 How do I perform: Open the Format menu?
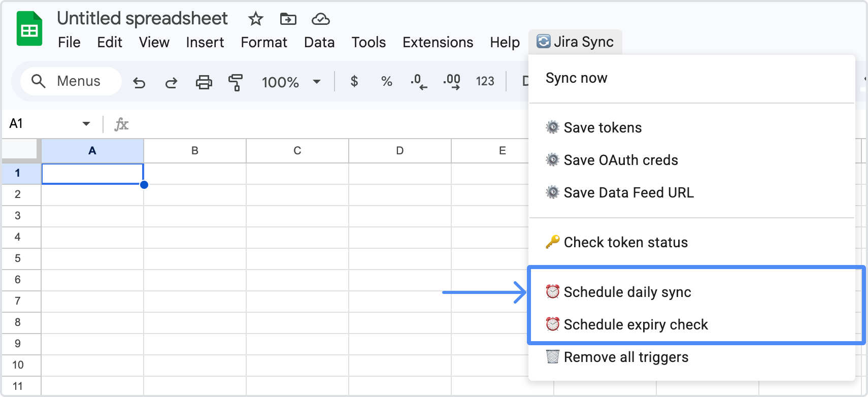tap(264, 42)
